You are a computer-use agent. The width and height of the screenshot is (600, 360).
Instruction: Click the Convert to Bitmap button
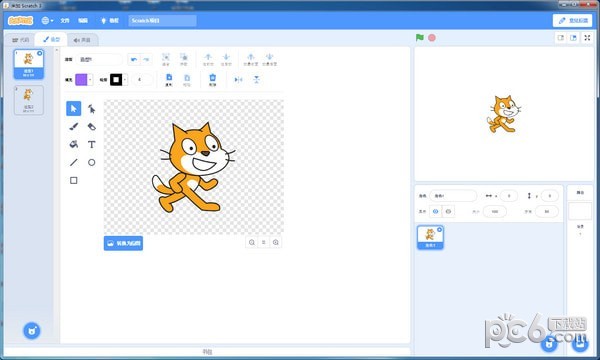point(123,243)
